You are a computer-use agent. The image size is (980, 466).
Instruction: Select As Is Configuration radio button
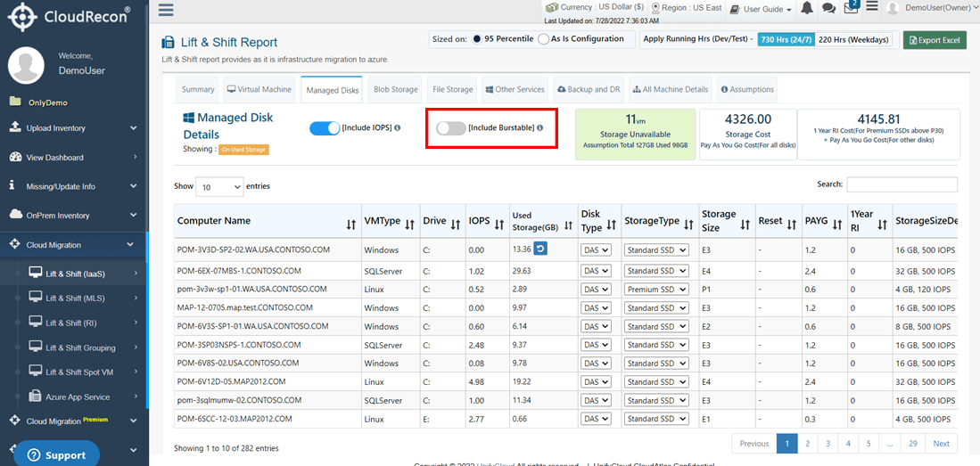pos(544,39)
